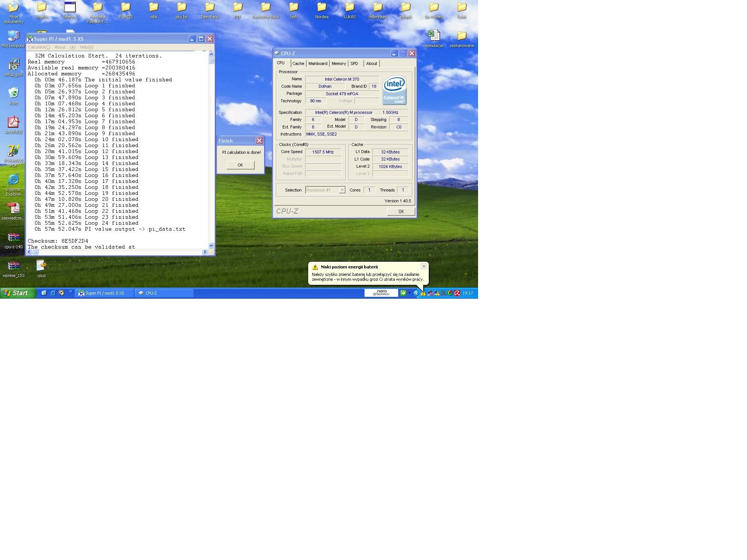The width and height of the screenshot is (747, 560).
Task: Click the taskbar clock showing 19:17
Action: tap(468, 293)
